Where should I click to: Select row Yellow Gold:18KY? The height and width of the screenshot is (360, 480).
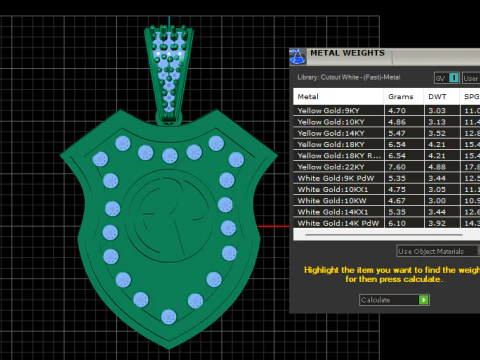[x=387, y=145]
